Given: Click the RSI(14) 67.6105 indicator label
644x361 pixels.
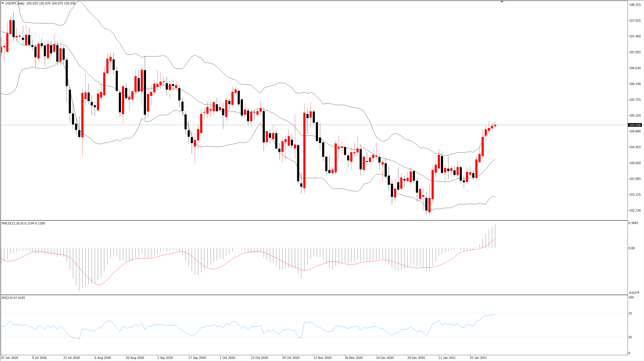Looking at the screenshot, I should click(x=13, y=298).
